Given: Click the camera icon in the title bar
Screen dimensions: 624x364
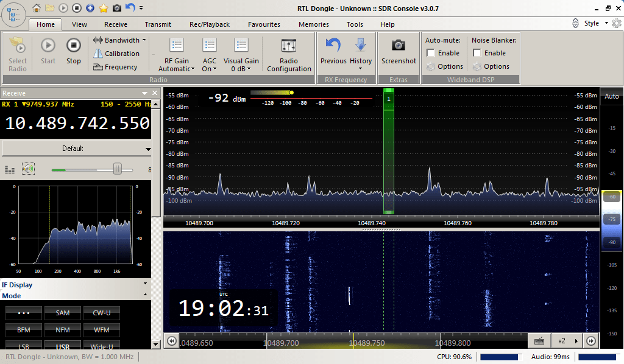Looking at the screenshot, I should click(116, 7).
